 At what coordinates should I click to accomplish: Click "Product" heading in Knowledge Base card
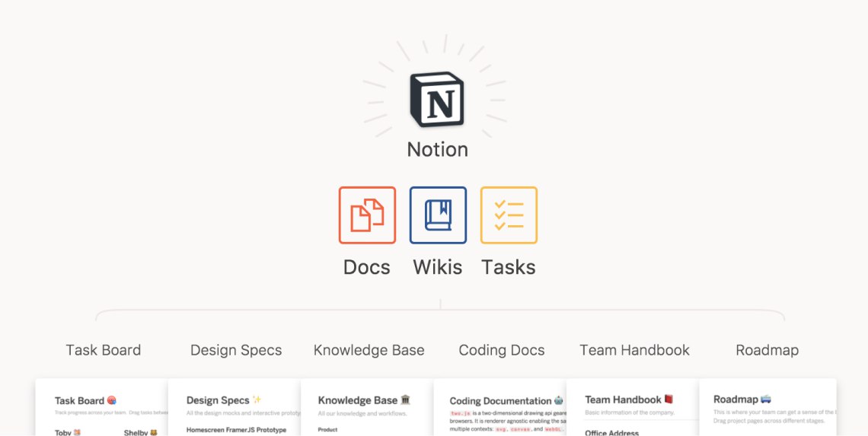327,429
